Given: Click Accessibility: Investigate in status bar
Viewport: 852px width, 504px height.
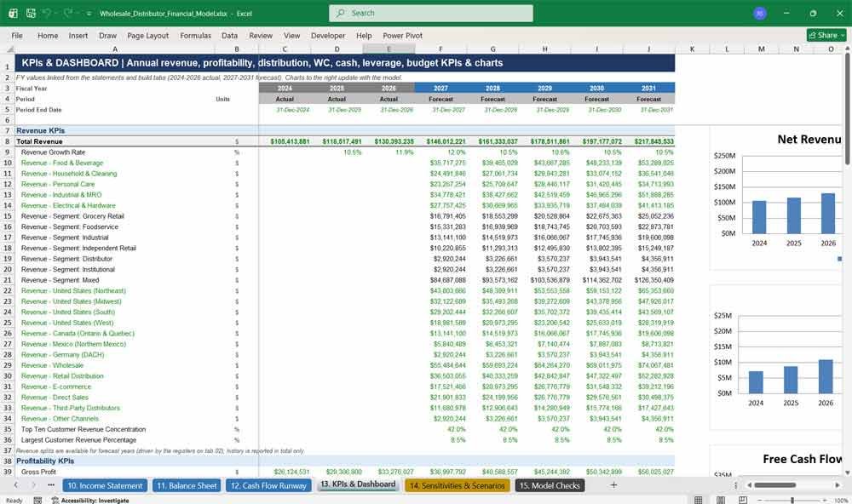Looking at the screenshot, I should 90,501.
